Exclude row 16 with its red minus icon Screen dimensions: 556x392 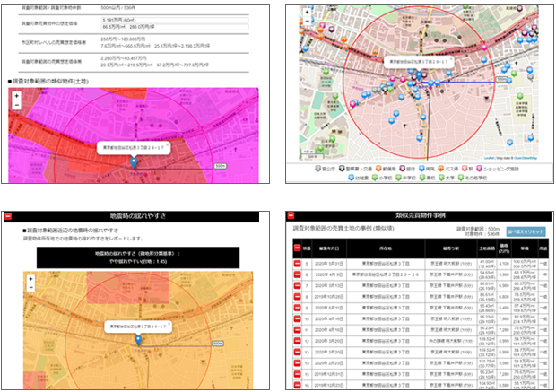296,384
